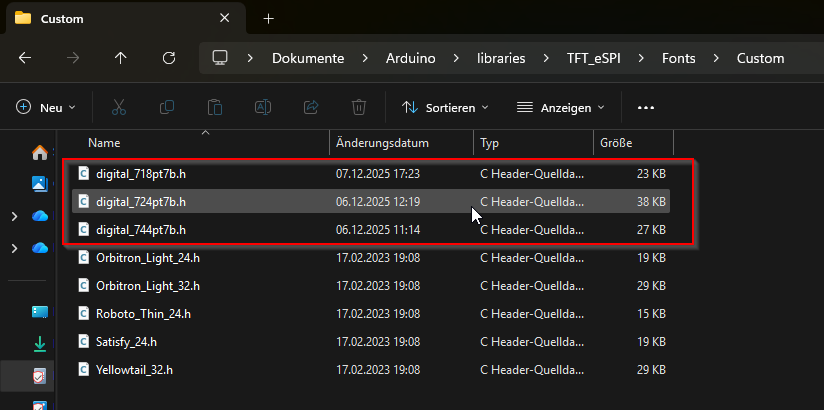Click the TFT_eSPI breadcrumb segment
The width and height of the screenshot is (824, 410).
594,58
